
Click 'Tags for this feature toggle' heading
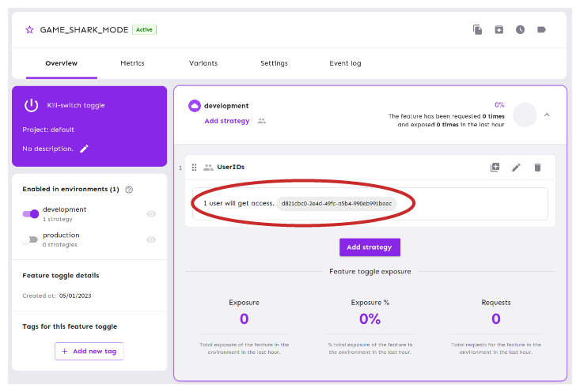(x=70, y=326)
